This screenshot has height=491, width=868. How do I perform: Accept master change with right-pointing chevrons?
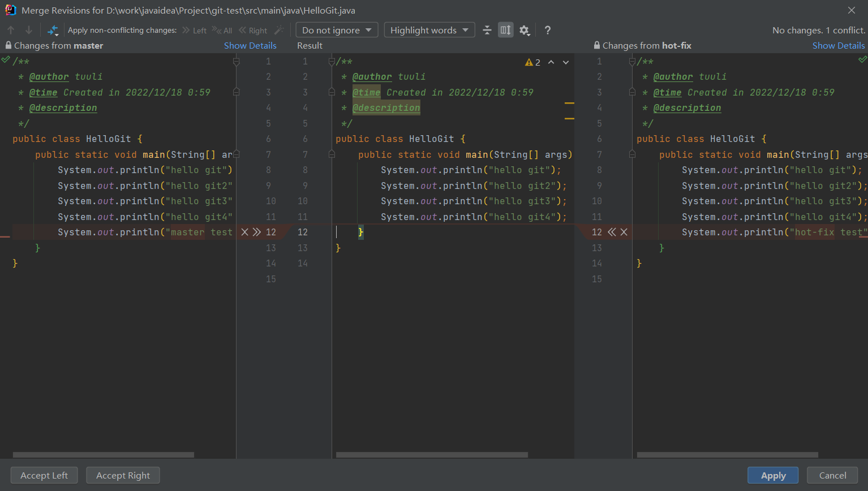point(257,232)
